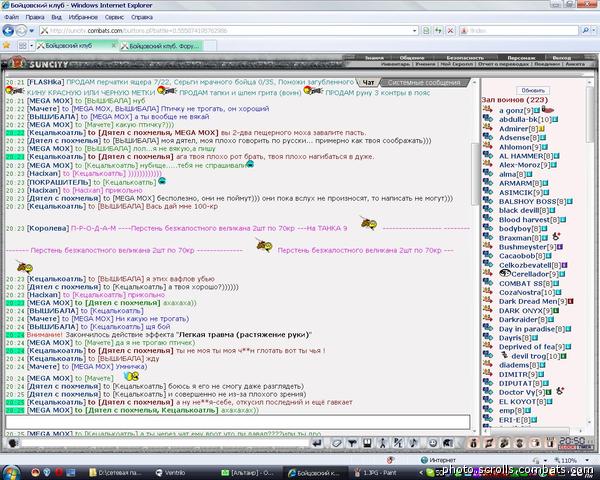Open the D:\сетевая па... folder taskbar button
600x480 pixels.
pos(115,473)
